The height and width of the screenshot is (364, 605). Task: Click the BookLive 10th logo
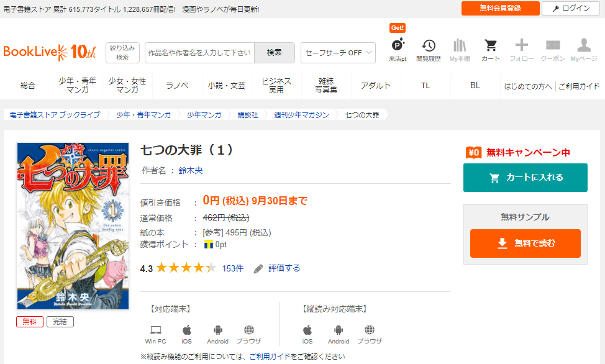pyautogui.click(x=50, y=52)
